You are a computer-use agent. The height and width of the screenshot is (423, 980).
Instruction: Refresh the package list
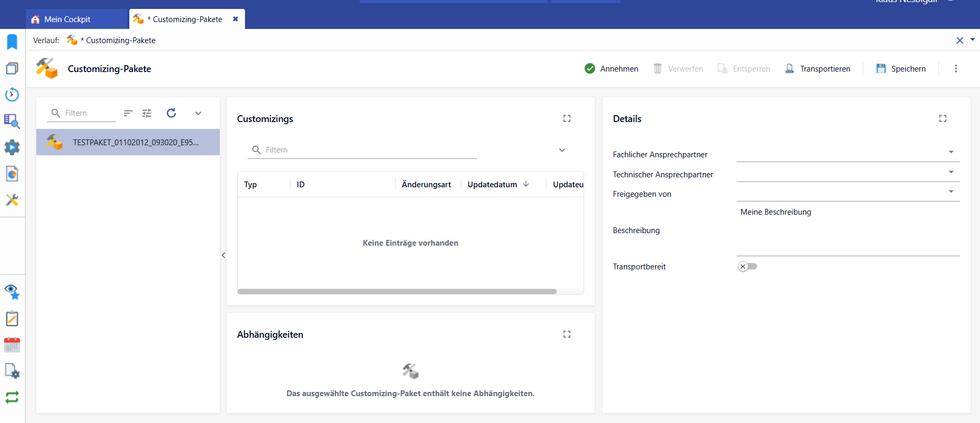pos(171,113)
